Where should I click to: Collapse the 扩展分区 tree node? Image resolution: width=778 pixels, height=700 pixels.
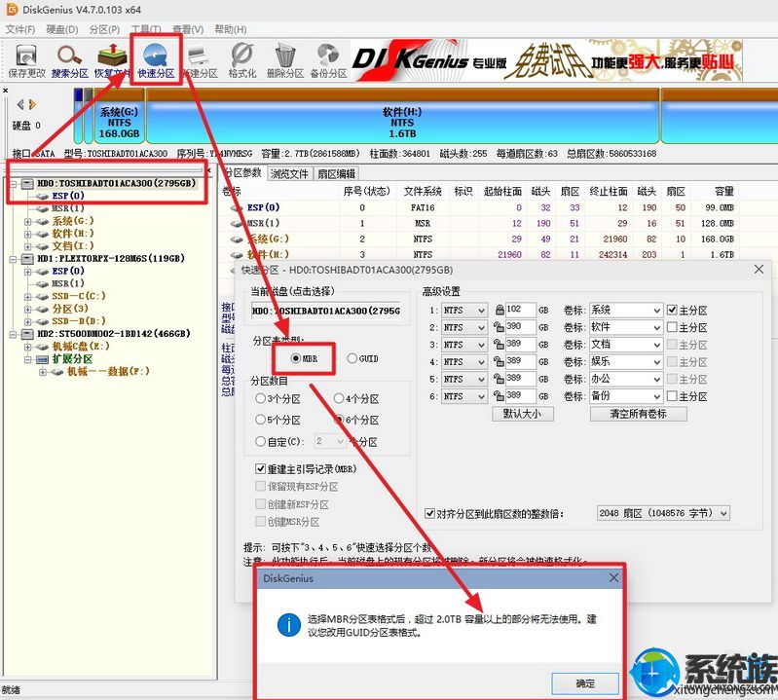point(28,359)
